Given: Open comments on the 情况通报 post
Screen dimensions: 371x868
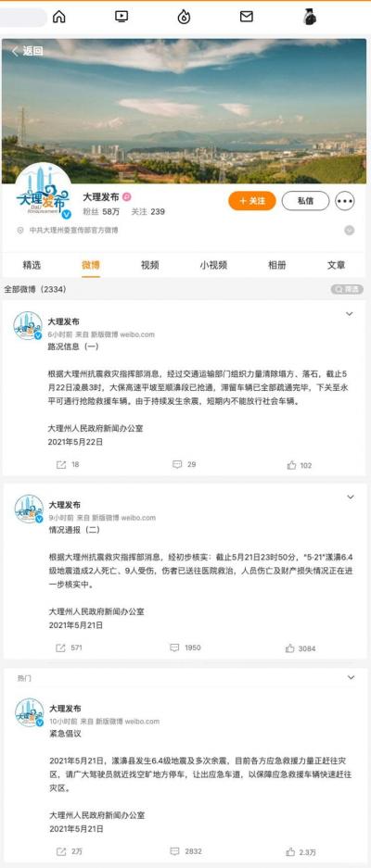Looking at the screenshot, I should (185, 648).
